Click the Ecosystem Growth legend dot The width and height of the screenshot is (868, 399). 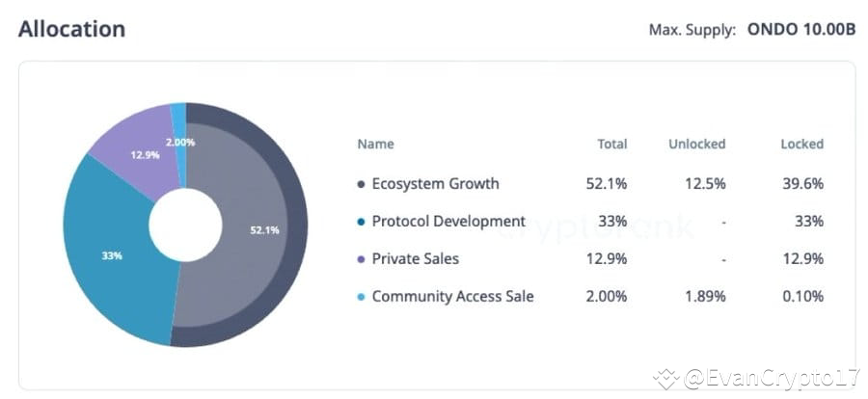coord(361,184)
